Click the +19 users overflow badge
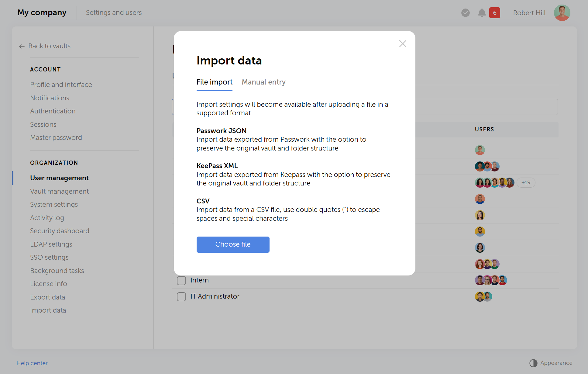The width and height of the screenshot is (588, 374). [526, 183]
